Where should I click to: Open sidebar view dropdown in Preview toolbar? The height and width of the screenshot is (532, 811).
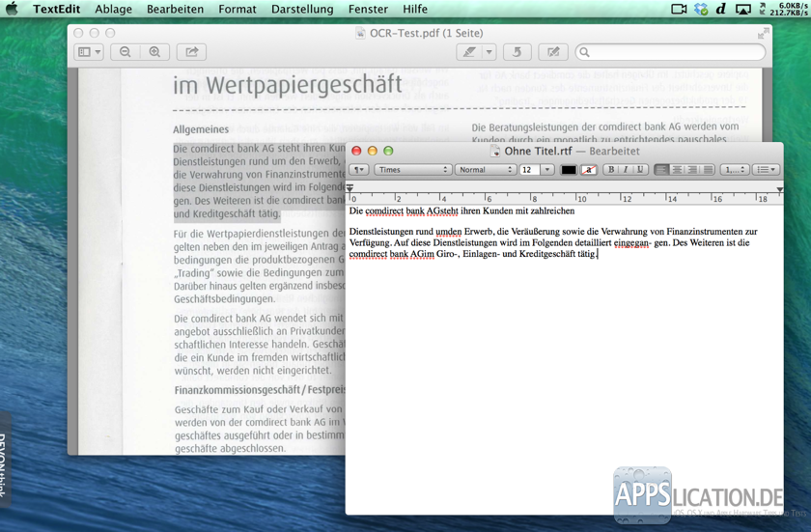click(89, 52)
